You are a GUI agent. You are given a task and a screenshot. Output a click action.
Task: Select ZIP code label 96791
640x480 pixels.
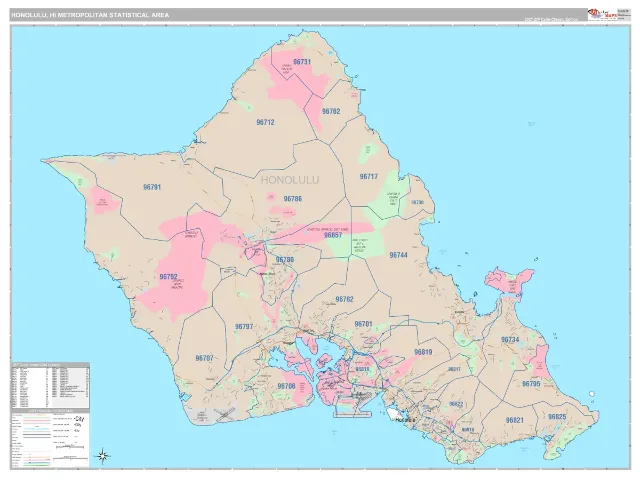click(x=152, y=187)
